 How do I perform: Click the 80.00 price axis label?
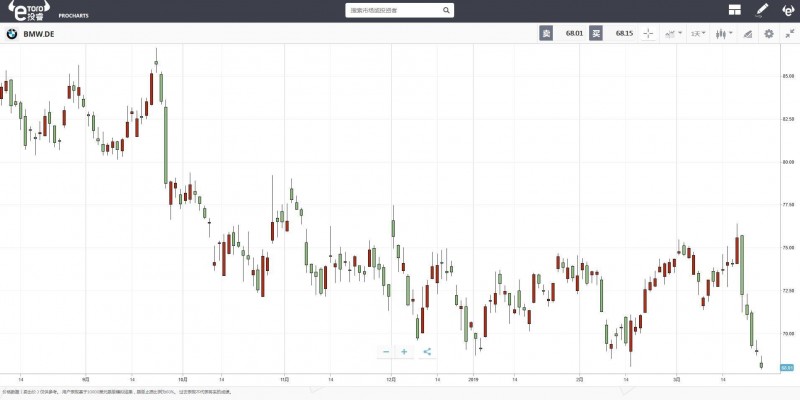(788, 162)
